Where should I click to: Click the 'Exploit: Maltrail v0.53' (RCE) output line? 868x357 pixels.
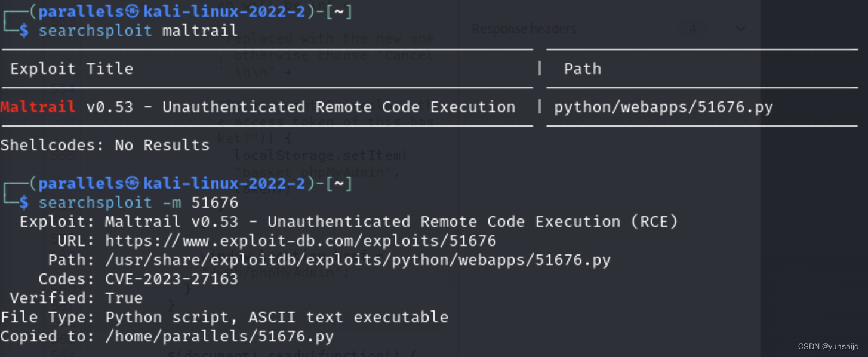tap(349, 221)
